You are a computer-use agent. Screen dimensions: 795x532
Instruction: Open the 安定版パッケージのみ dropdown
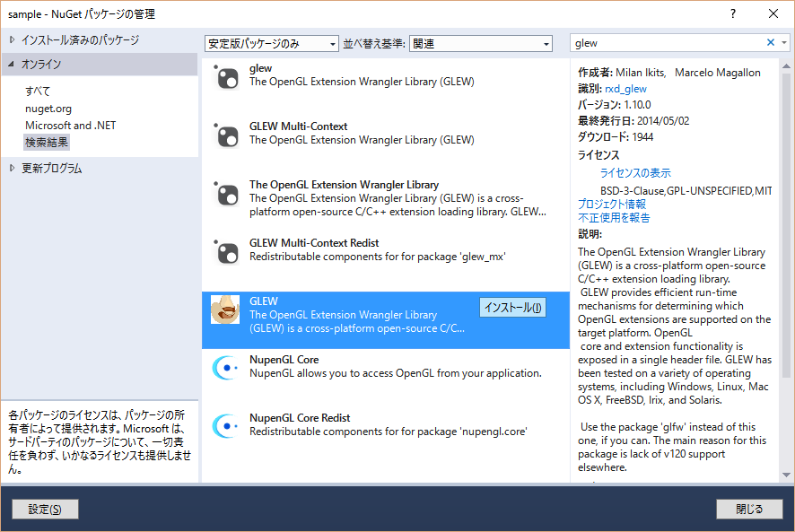coord(272,44)
